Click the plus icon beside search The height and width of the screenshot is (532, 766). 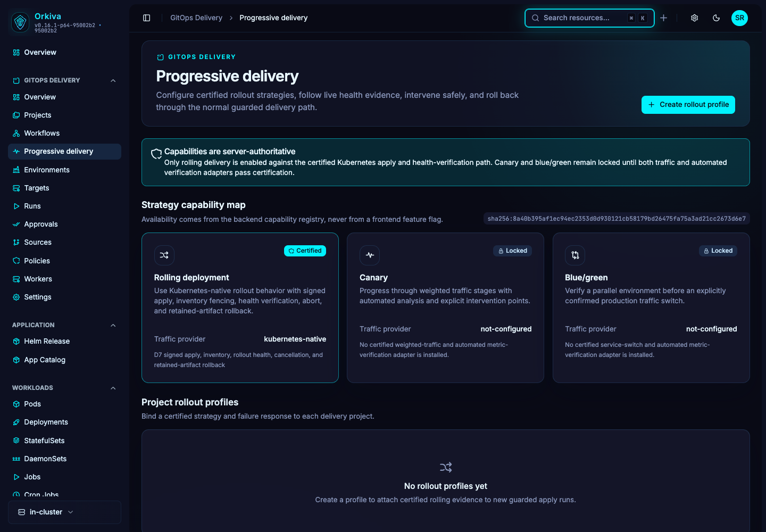tap(664, 18)
